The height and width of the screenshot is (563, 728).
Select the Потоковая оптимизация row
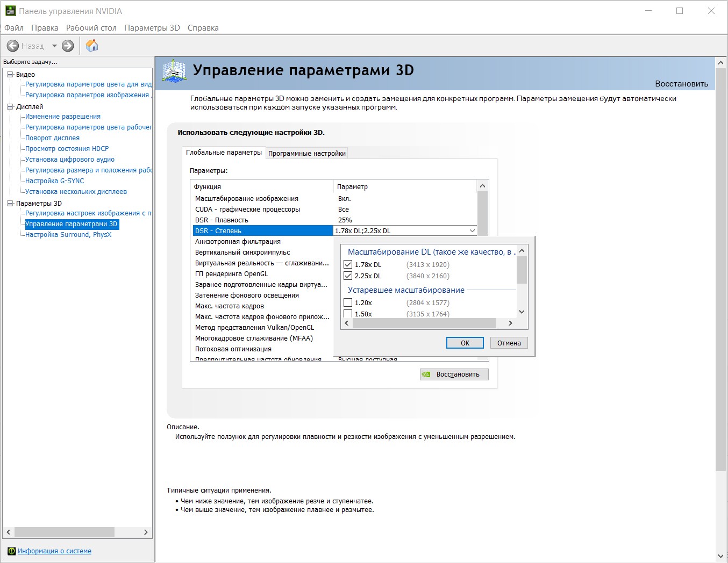click(262, 349)
